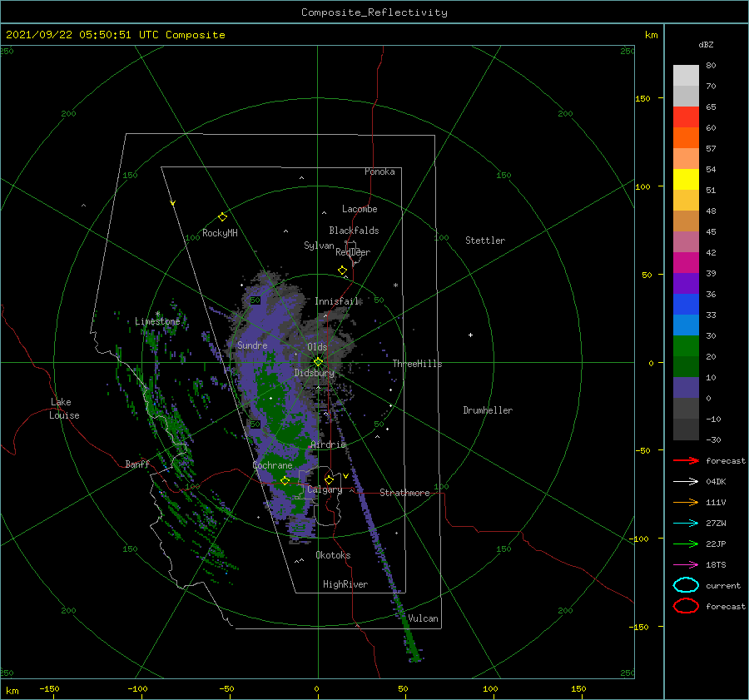Click the dark orange swatch between 60 and 57 dBZ
The height and width of the screenshot is (700, 749).
click(686, 138)
